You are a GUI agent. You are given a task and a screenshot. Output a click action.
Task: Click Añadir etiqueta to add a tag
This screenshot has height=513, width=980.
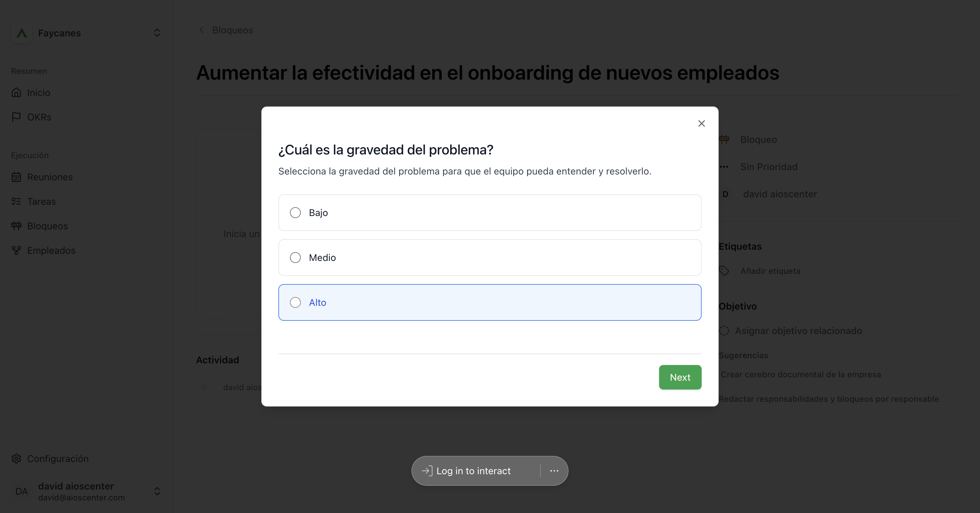coord(770,271)
